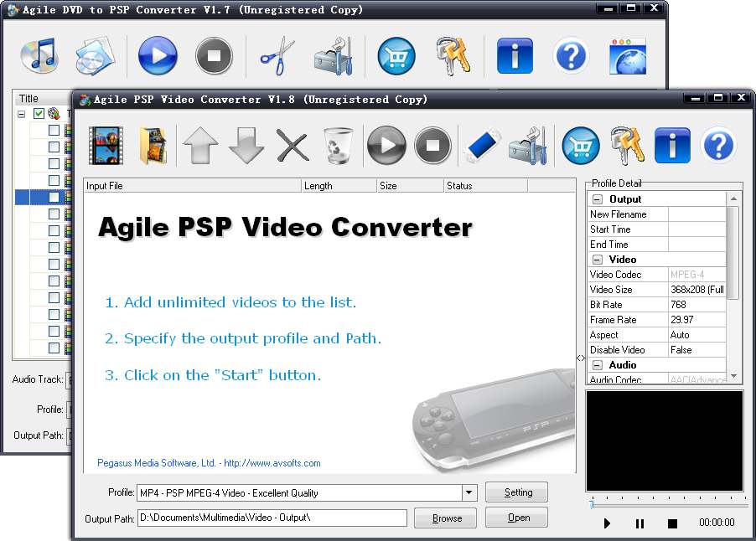Add a folder of videos
This screenshot has height=541, width=756.
click(x=153, y=145)
